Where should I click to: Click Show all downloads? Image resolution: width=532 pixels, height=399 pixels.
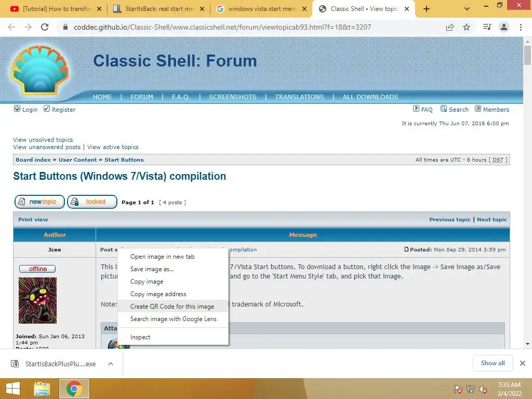(493, 363)
